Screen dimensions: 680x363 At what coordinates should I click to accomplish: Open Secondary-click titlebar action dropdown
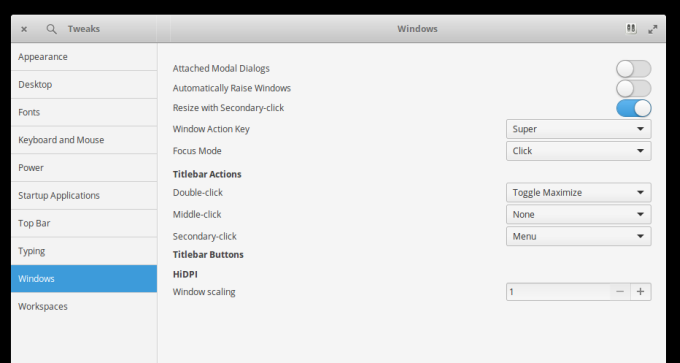579,236
